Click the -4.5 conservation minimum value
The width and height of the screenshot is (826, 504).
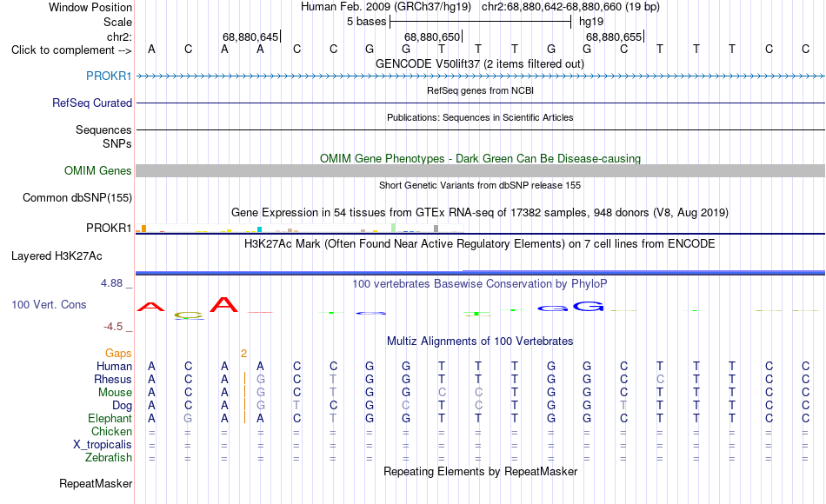tap(113, 327)
